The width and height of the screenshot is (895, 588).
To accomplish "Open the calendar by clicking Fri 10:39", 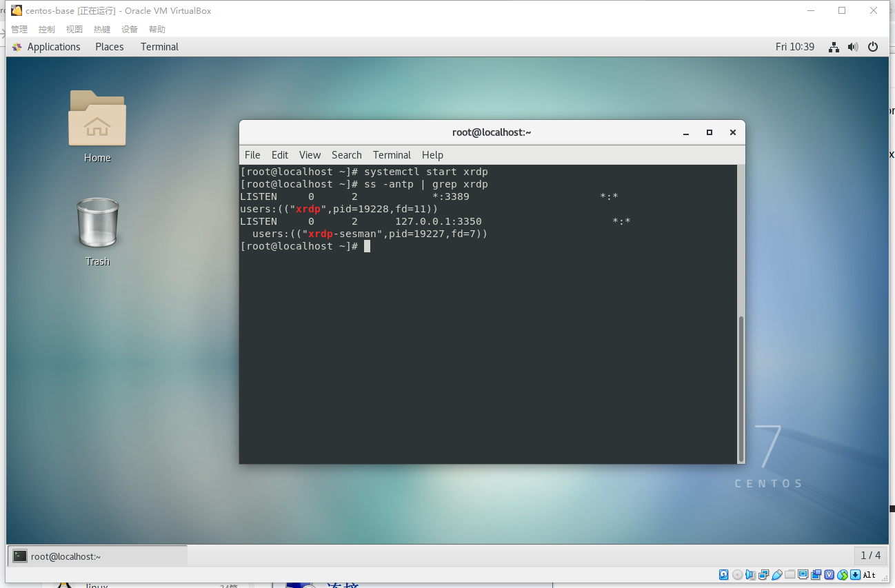I will [x=794, y=46].
